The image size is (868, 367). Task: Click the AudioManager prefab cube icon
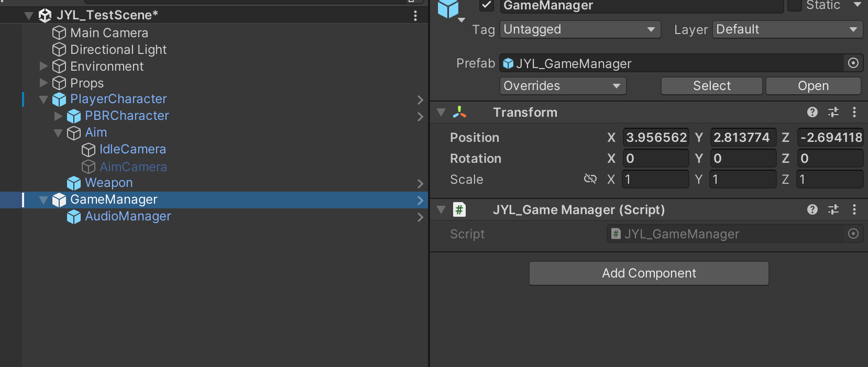(x=74, y=217)
